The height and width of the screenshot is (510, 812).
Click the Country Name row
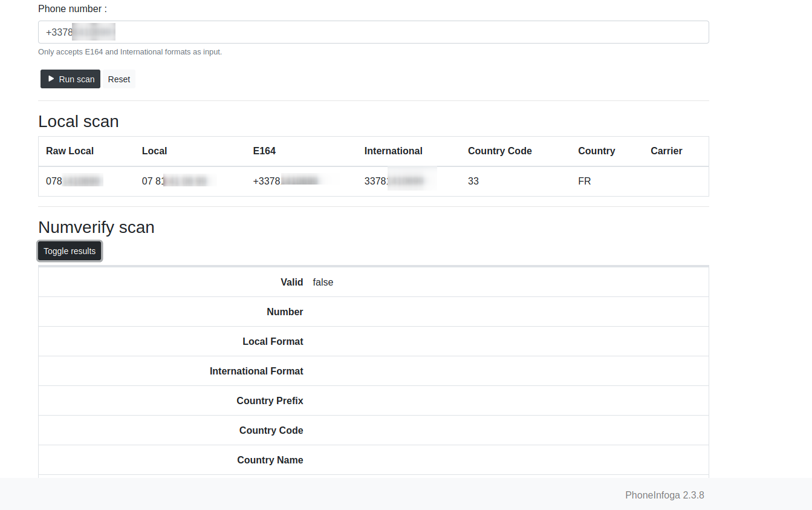[270, 460]
